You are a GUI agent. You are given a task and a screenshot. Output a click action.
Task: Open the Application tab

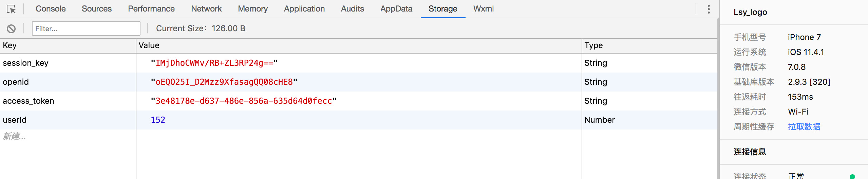(x=304, y=9)
